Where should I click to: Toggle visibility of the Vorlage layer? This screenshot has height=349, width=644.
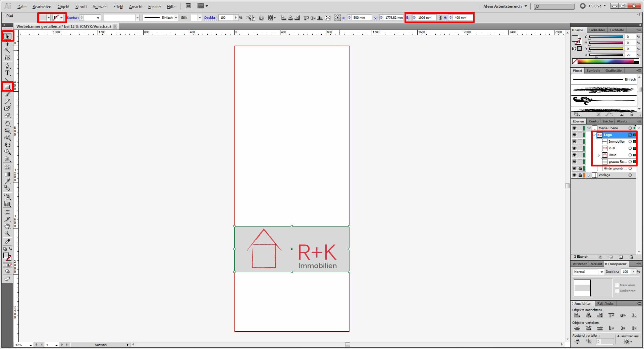(574, 175)
